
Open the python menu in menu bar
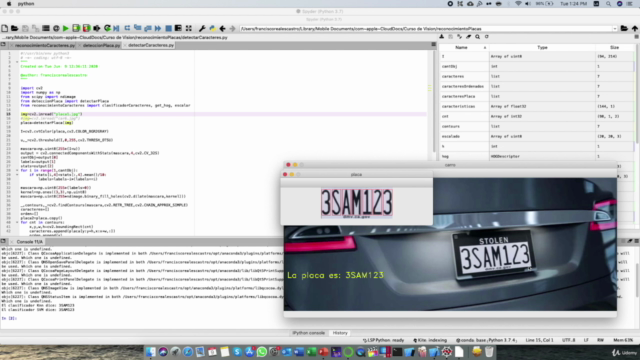(26, 4)
